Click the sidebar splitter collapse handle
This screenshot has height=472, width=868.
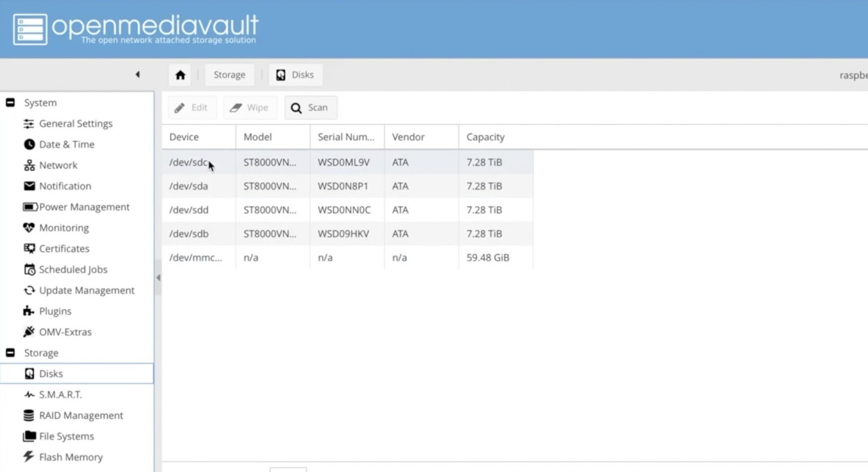coord(158,278)
